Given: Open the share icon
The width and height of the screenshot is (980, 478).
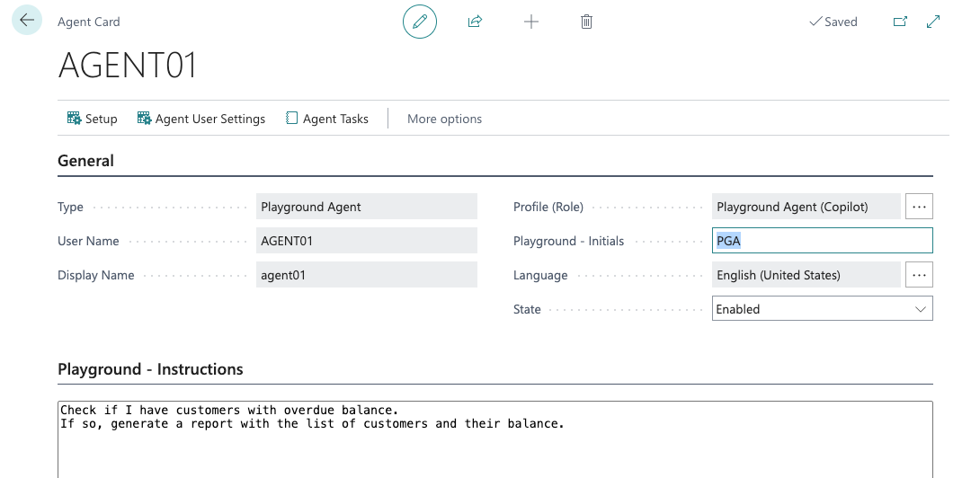Looking at the screenshot, I should click(x=475, y=22).
